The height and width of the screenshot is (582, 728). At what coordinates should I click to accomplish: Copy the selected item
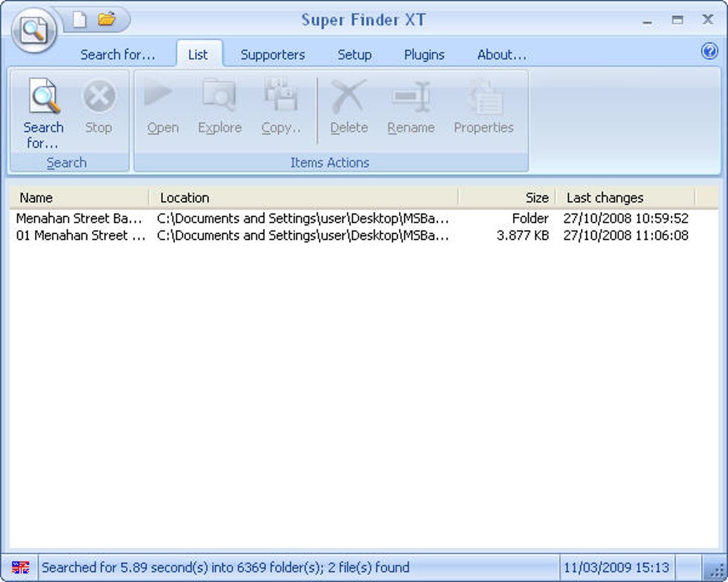(x=281, y=107)
